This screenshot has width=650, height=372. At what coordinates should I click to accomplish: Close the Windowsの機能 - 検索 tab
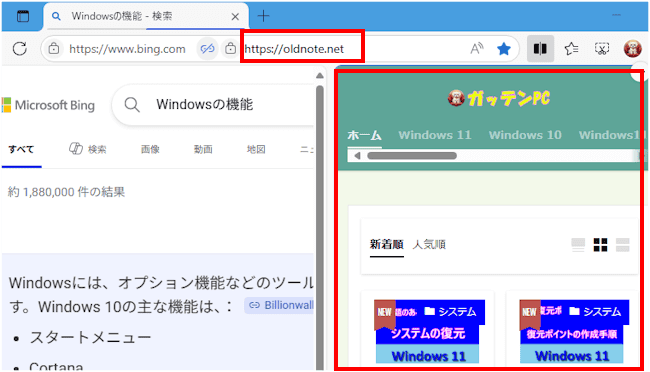coord(235,17)
